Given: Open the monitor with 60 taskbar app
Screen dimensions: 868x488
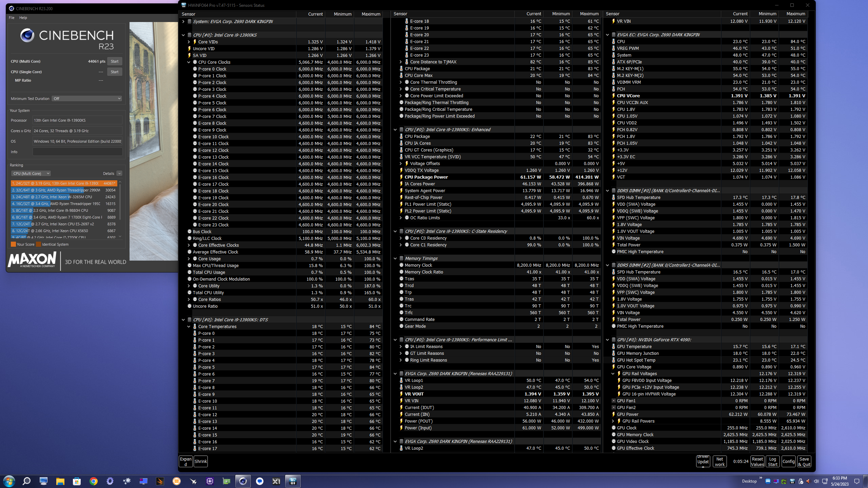Looking at the screenshot, I should click(143, 481).
